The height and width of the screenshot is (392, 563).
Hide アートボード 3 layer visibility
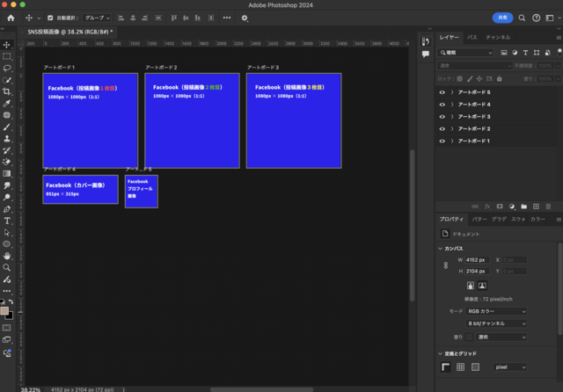point(442,117)
